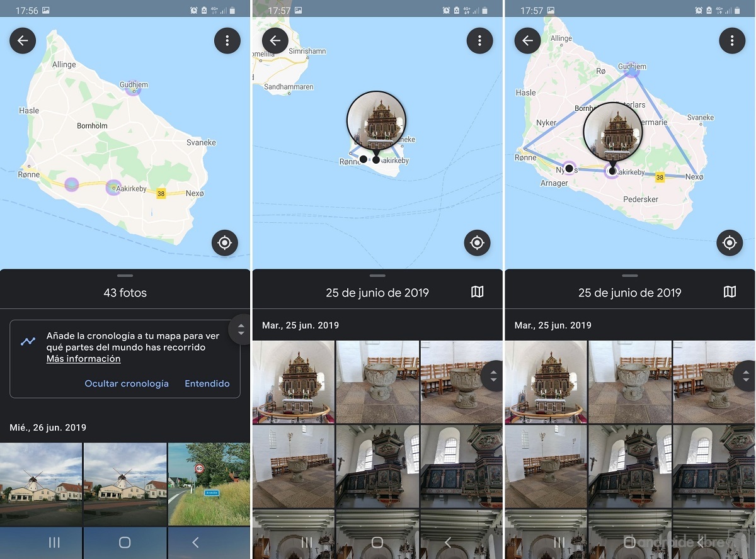Tap the fast-scroll handle in the first phone screen

click(x=240, y=329)
